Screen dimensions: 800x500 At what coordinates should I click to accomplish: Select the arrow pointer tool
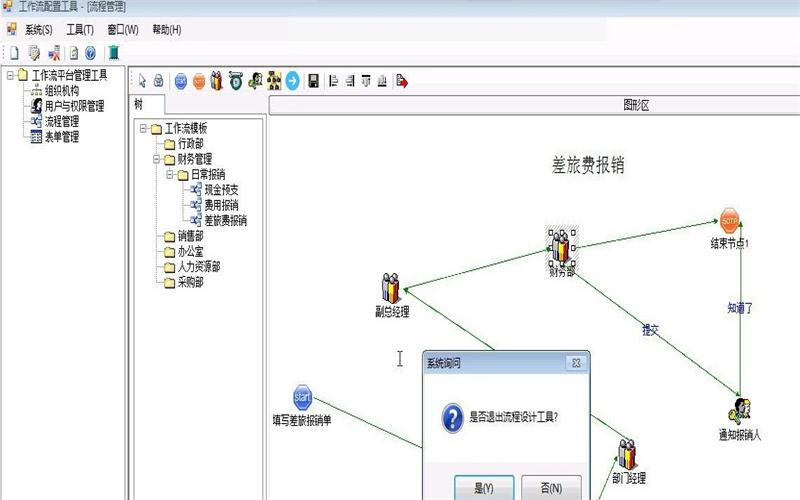[142, 81]
